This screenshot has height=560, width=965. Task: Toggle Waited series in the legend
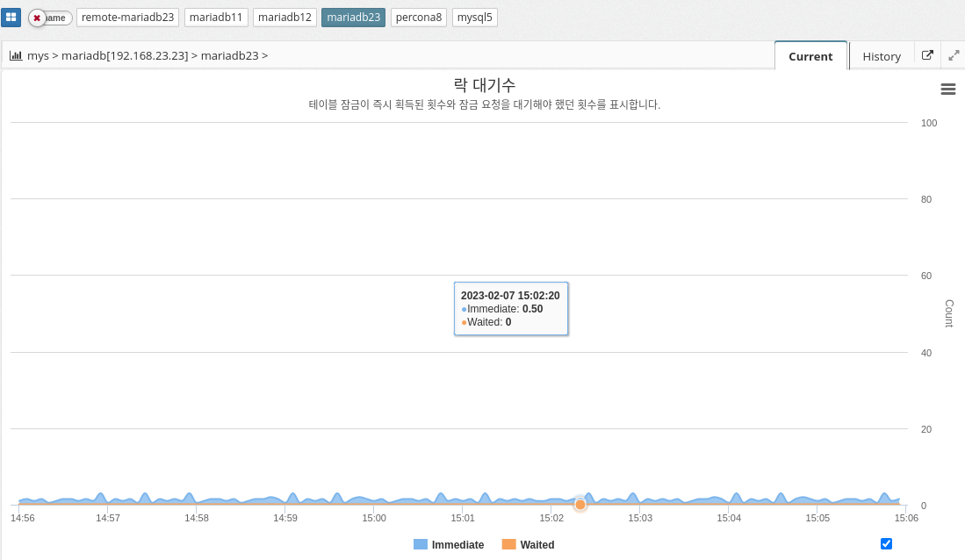[537, 545]
